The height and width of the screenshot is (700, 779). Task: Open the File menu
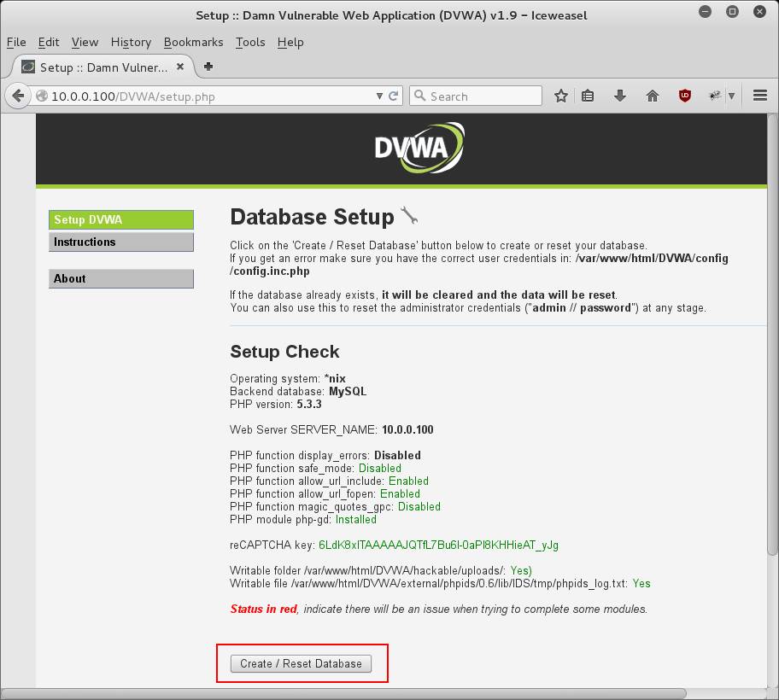pos(16,42)
